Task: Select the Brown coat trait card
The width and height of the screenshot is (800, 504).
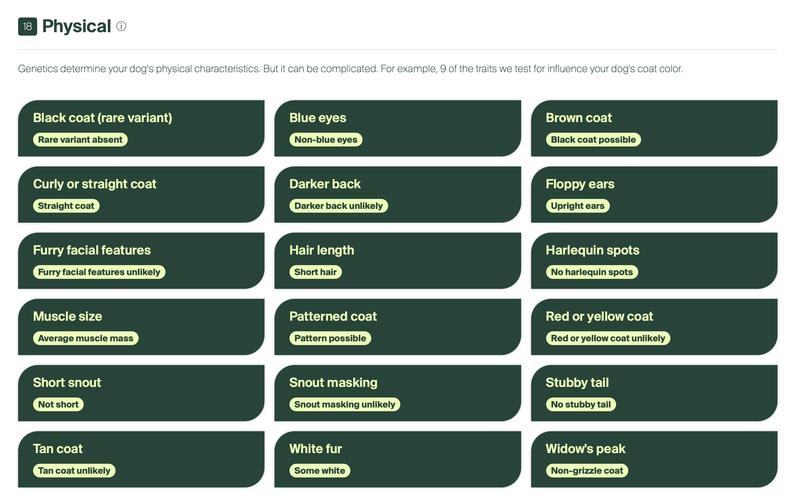Action: 654,128
